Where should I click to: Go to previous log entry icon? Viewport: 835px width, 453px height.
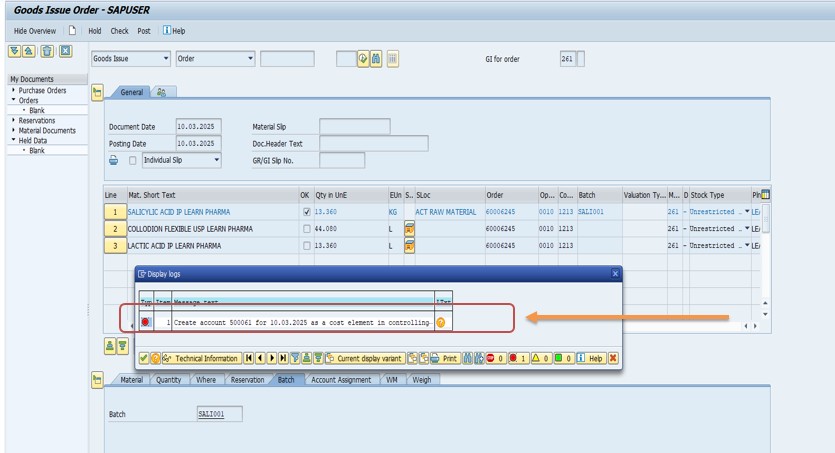260,358
